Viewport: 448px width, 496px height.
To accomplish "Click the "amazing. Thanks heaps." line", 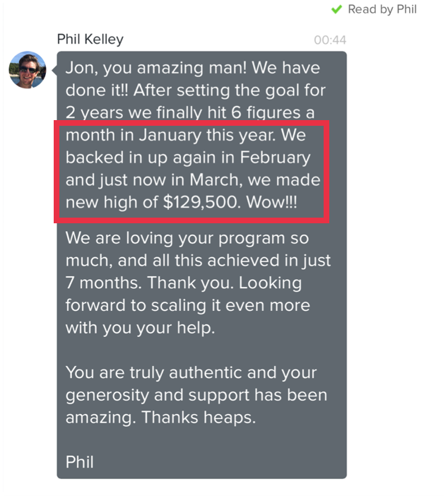I will pos(160,418).
